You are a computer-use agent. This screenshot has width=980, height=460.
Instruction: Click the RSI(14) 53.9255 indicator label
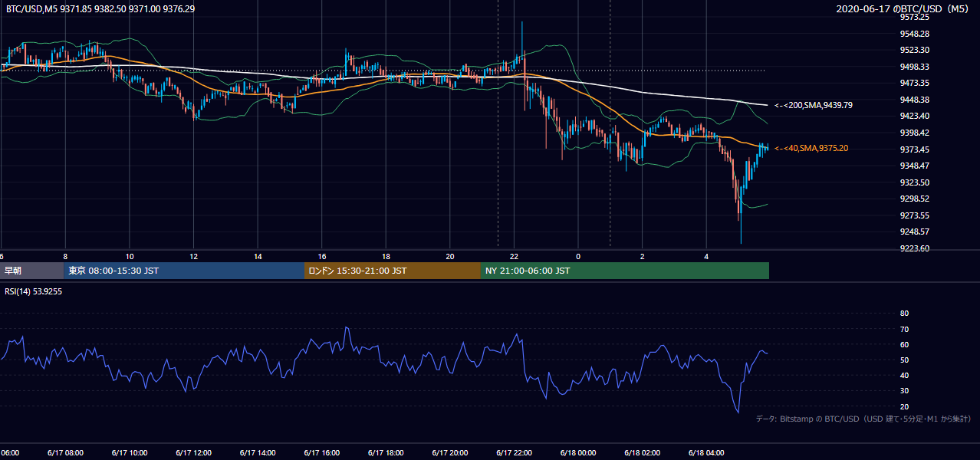click(x=33, y=292)
